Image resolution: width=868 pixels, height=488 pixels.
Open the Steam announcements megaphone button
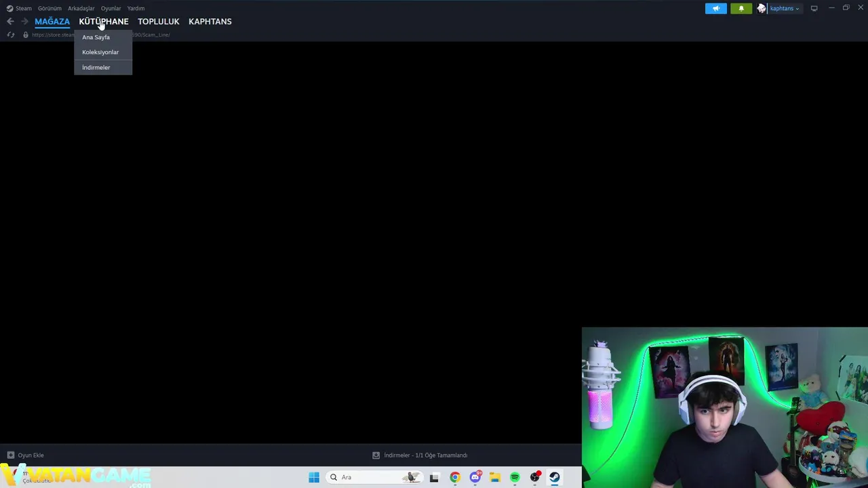click(x=715, y=8)
